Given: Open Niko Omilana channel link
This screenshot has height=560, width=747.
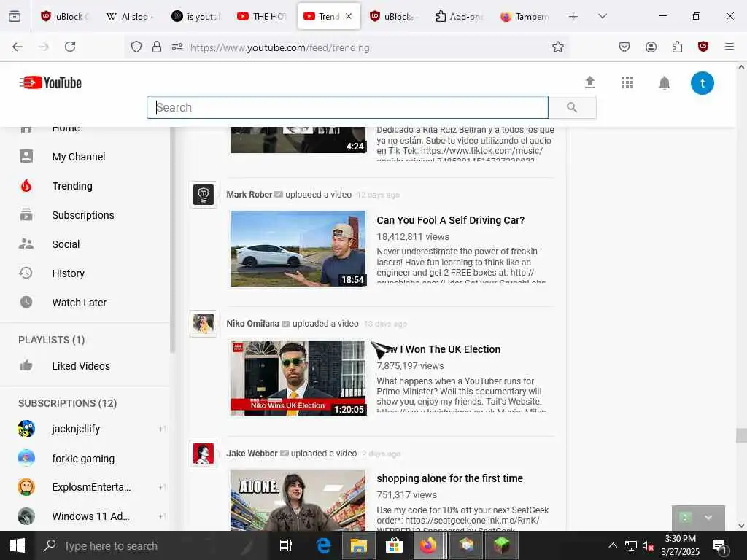Looking at the screenshot, I should [252, 324].
